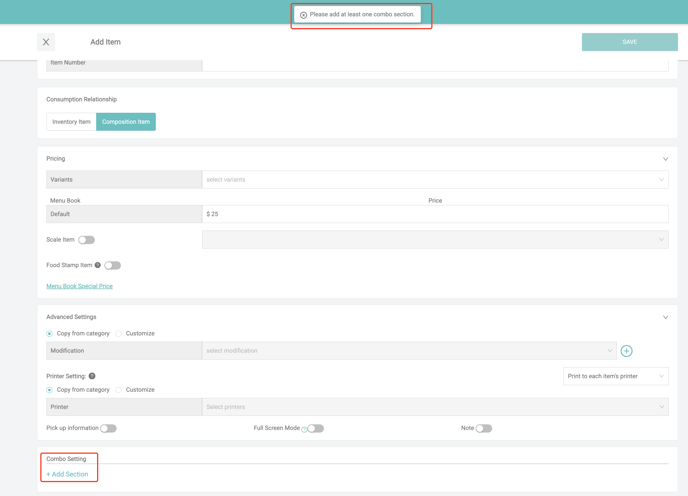Toggle the Scale Item switch
This screenshot has width=688, height=496.
86,240
